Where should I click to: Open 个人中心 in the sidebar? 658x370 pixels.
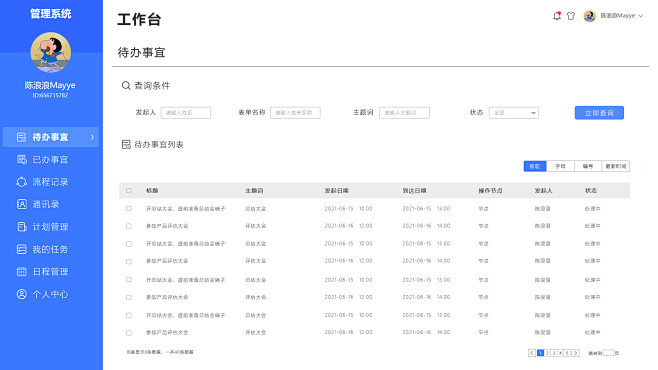(x=50, y=294)
